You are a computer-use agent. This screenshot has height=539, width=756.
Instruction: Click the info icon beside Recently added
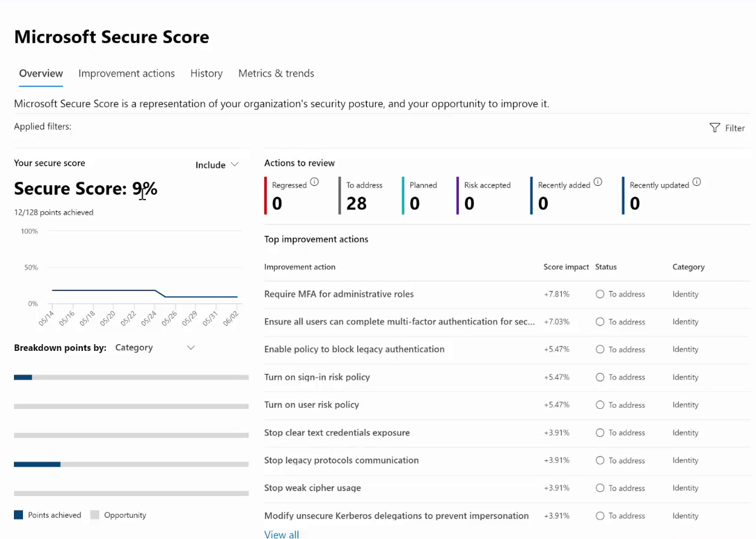point(598,181)
